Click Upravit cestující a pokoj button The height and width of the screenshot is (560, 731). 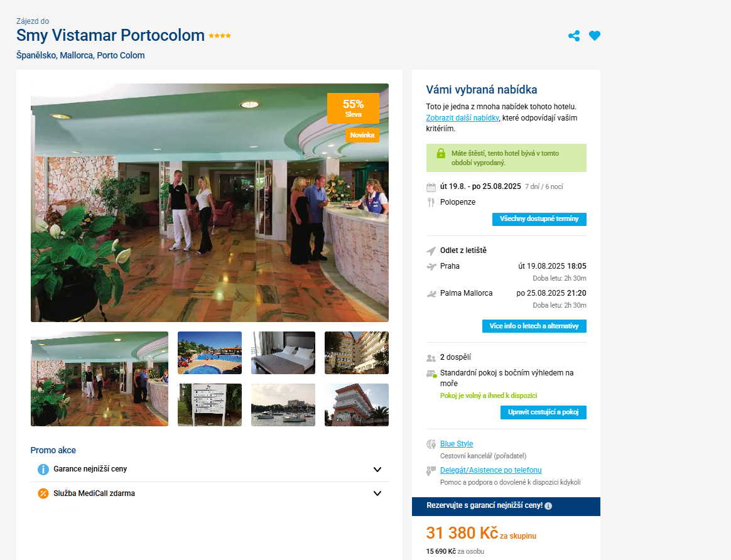[x=543, y=412]
